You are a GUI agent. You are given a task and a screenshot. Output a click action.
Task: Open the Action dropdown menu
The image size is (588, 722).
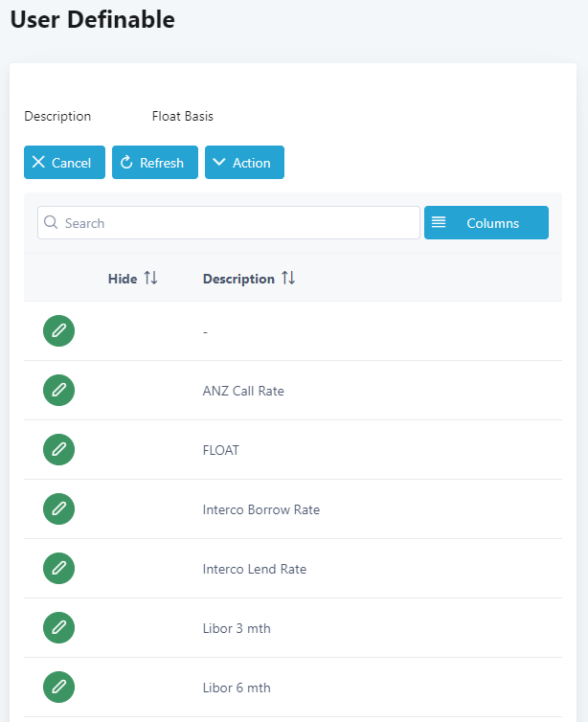(244, 163)
